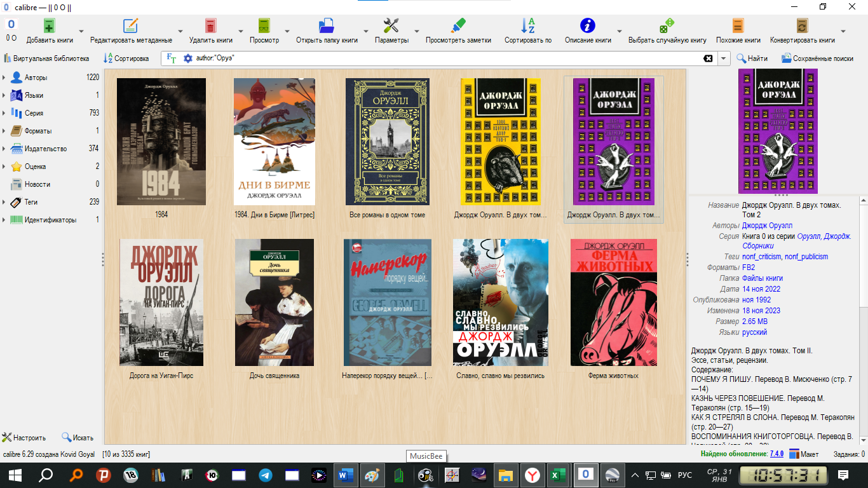This screenshot has height=488, width=868.
Task: Expand the Теги category arrow
Action: (x=4, y=202)
